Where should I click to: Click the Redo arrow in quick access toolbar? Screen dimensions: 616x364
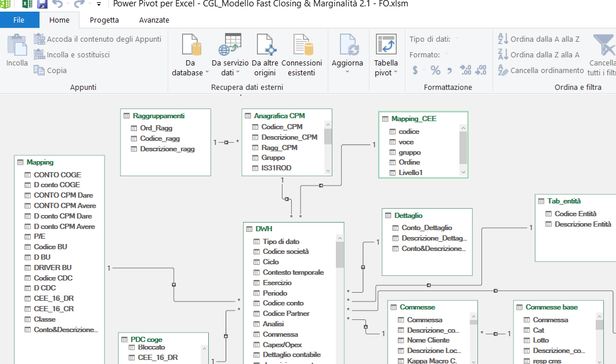tap(79, 4)
